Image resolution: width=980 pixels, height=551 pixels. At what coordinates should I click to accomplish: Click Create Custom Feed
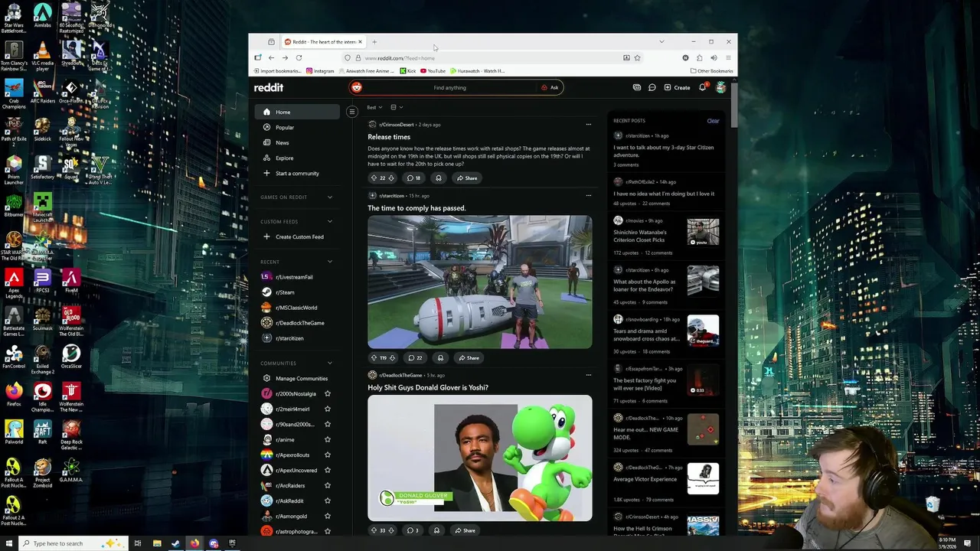297,236
